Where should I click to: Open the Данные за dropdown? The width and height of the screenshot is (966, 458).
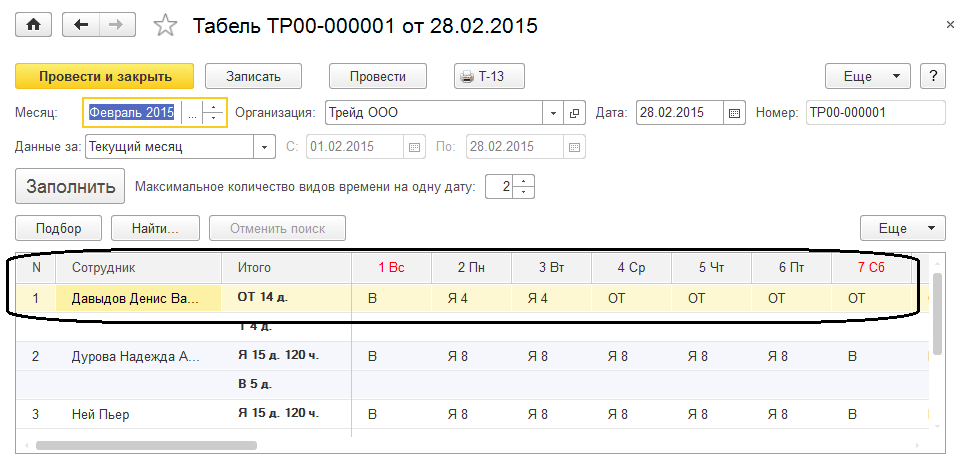[x=265, y=147]
